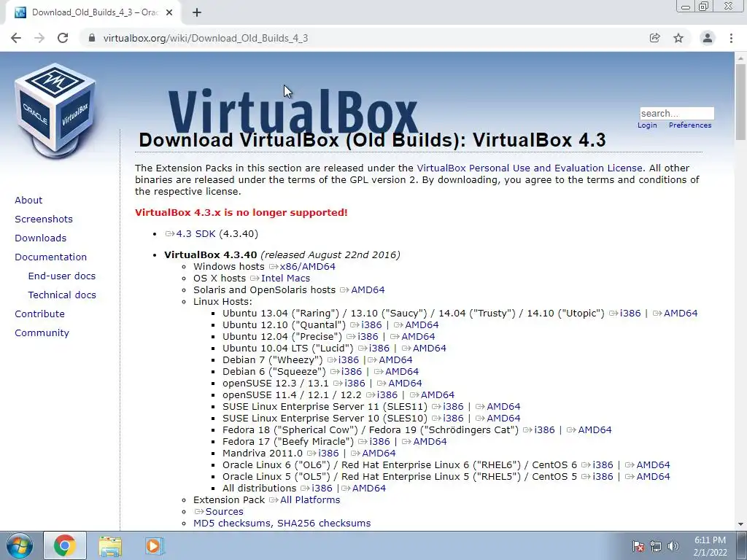This screenshot has height=560, width=747.
Task: Go back with the browser back arrow
Action: tap(16, 38)
